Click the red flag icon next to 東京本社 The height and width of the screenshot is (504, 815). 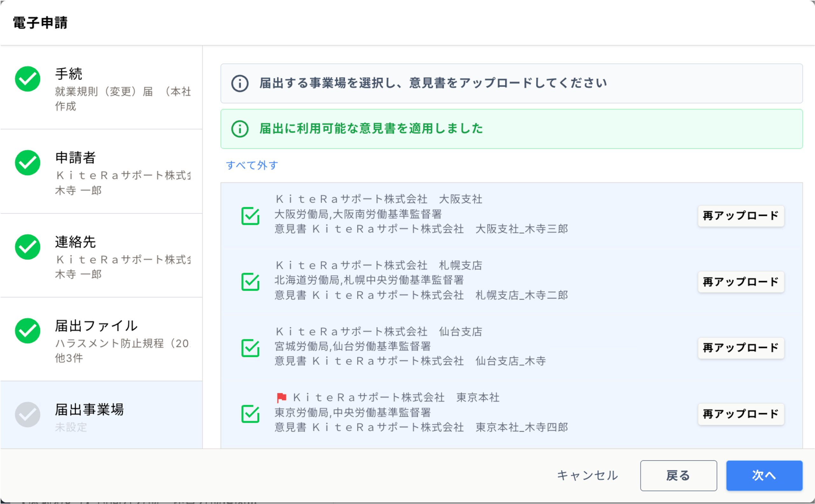click(282, 398)
